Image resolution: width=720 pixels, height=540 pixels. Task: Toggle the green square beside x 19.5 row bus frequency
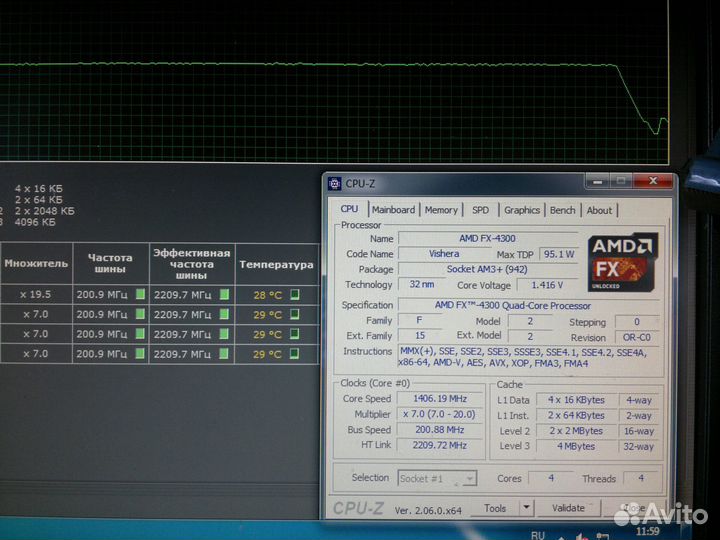tap(141, 294)
